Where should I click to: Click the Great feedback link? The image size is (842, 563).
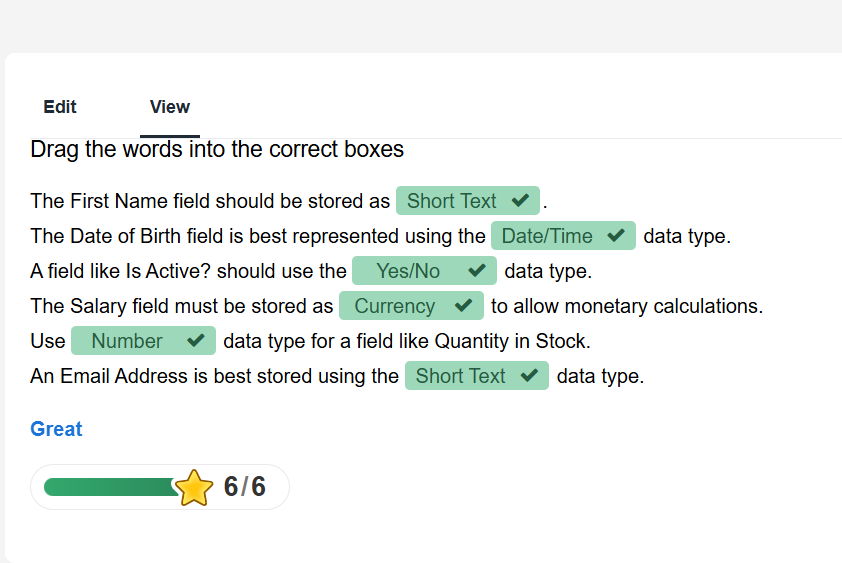click(56, 429)
